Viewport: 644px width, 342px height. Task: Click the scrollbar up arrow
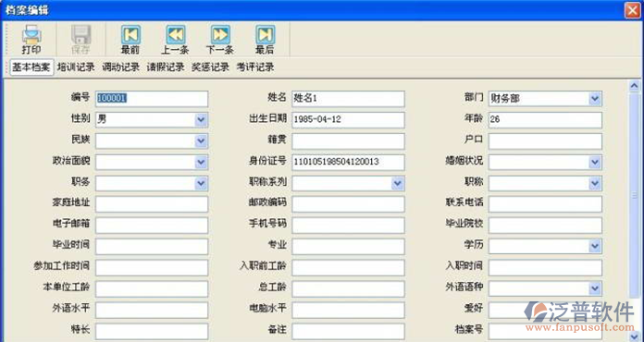coord(635,86)
